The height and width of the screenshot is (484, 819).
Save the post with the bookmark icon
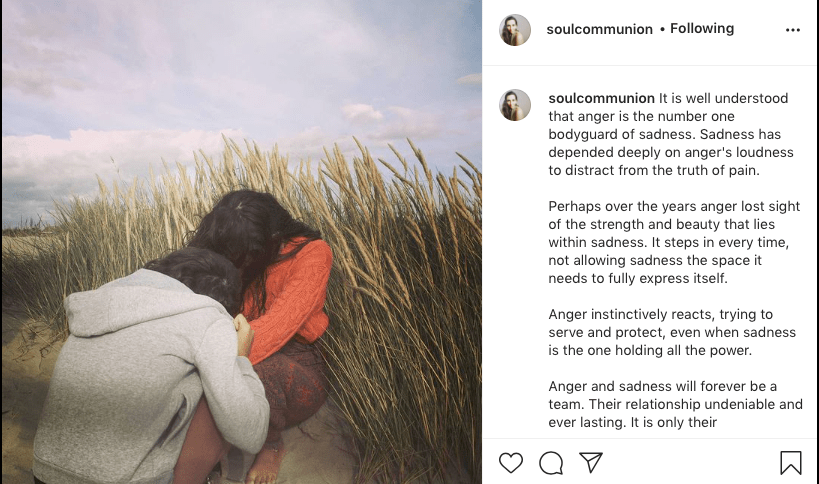[x=791, y=463]
